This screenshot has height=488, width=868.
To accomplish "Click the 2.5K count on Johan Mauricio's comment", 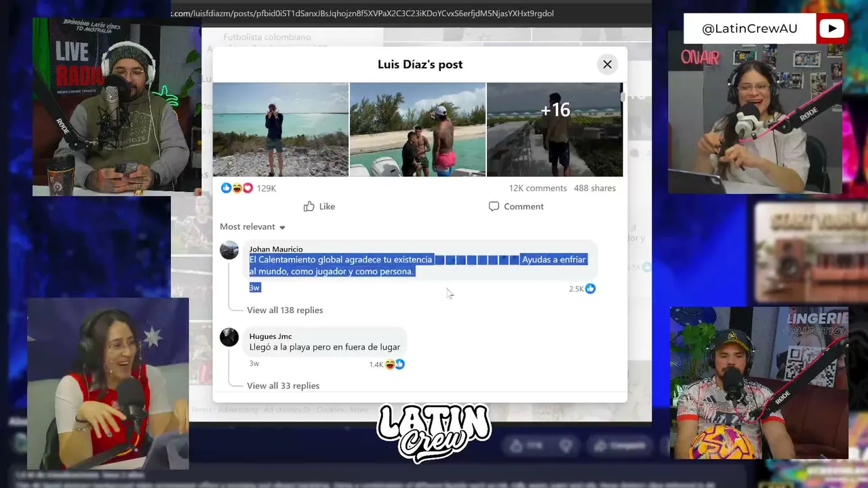I will pyautogui.click(x=576, y=289).
